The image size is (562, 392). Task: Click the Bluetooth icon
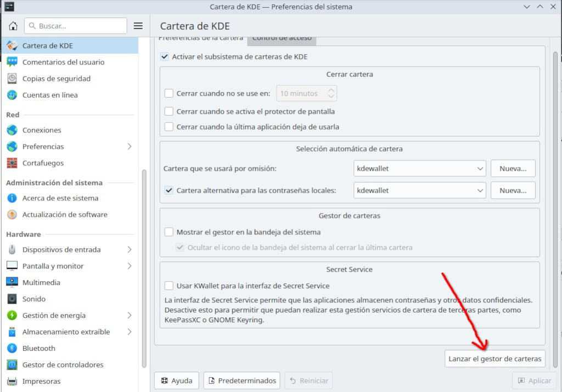[12, 348]
